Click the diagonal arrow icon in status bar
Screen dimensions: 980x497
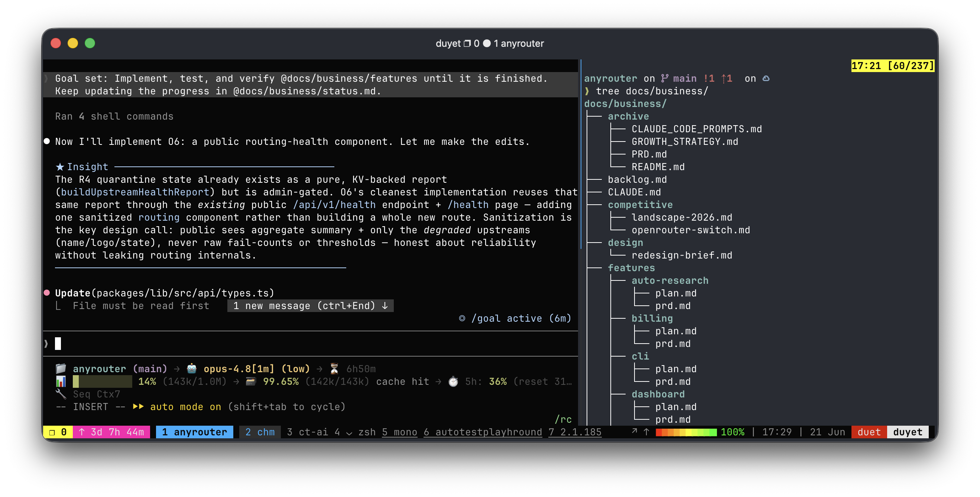[x=634, y=431]
